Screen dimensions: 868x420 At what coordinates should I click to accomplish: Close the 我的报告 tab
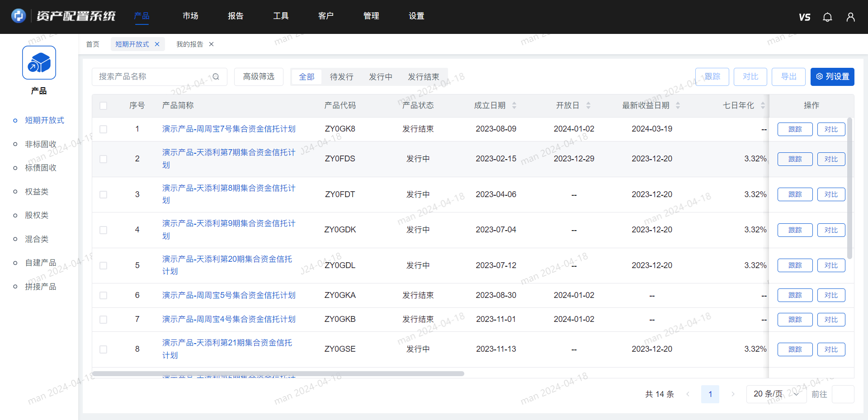pyautogui.click(x=211, y=44)
